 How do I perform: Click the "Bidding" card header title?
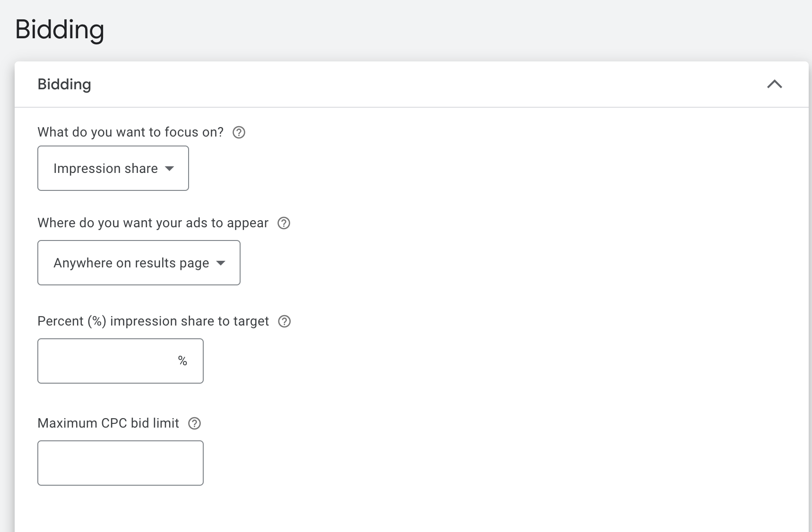[64, 85]
